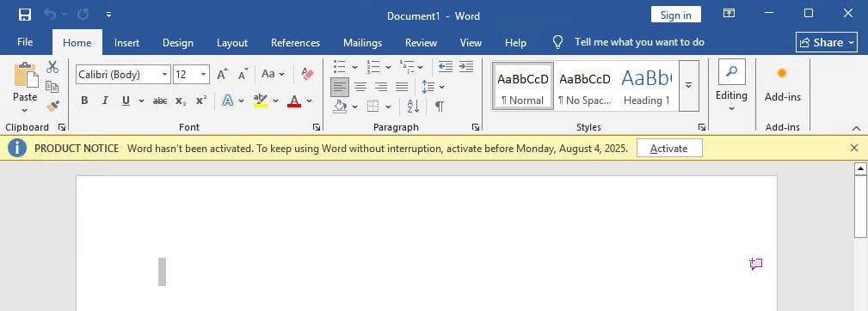Select the Format Painter brush
868x311 pixels.
(52, 106)
